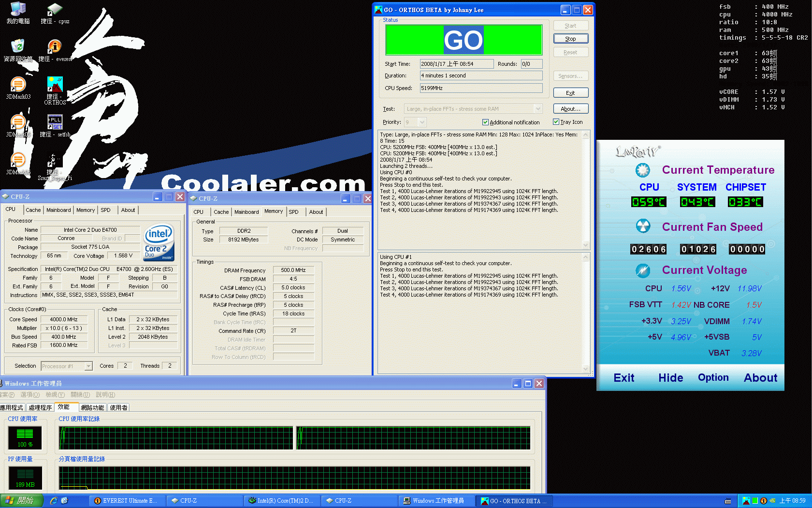Viewport: 812px width, 508px height.
Task: Click the EVEREST Ultimate taskbar button
Action: 127,501
